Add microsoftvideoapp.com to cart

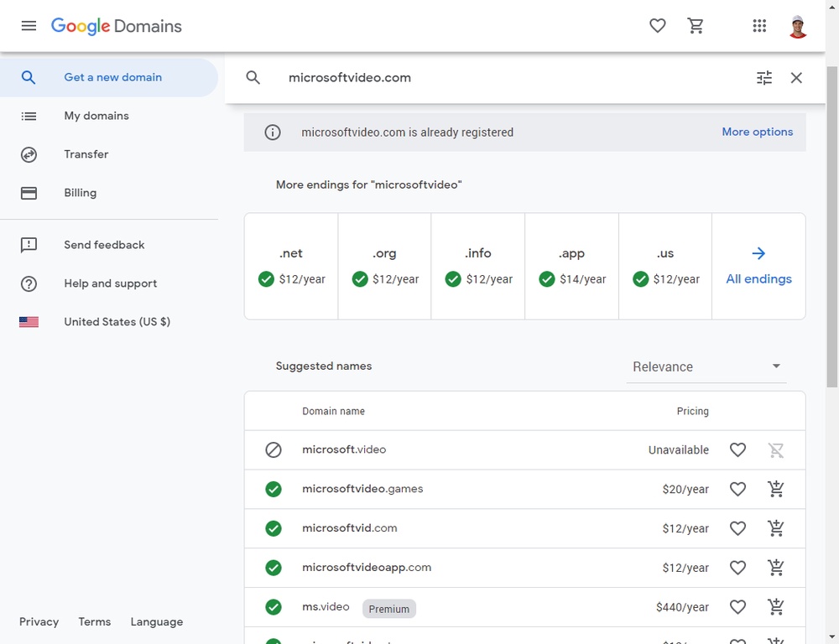[775, 568]
